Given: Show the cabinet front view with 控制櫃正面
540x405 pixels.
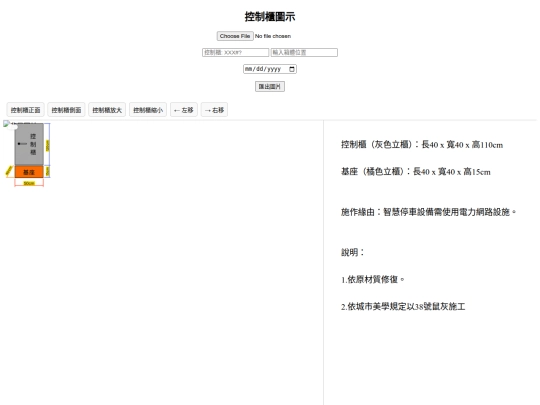Looking at the screenshot, I should click(25, 110).
